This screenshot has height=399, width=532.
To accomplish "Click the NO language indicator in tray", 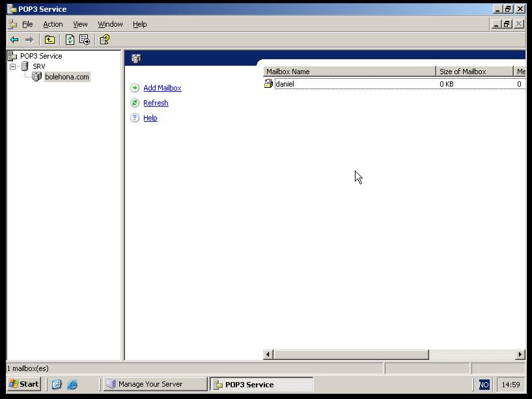I will 484,385.
